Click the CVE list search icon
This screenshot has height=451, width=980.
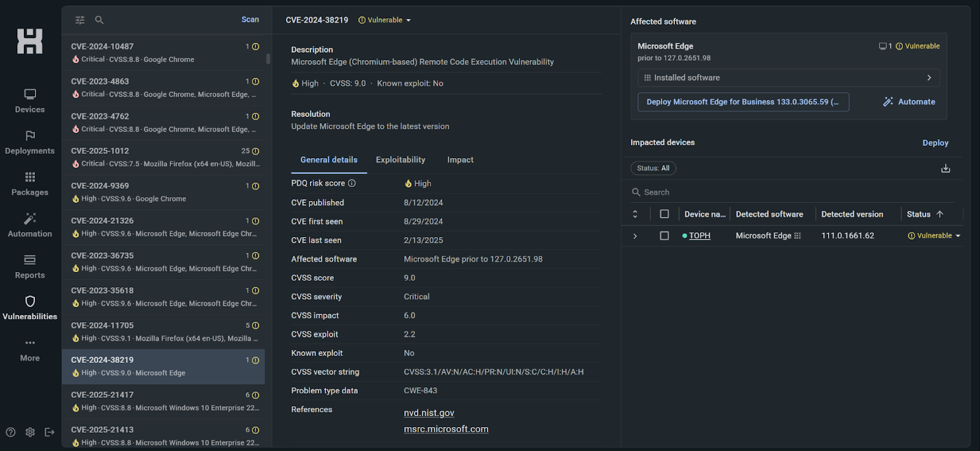point(99,20)
